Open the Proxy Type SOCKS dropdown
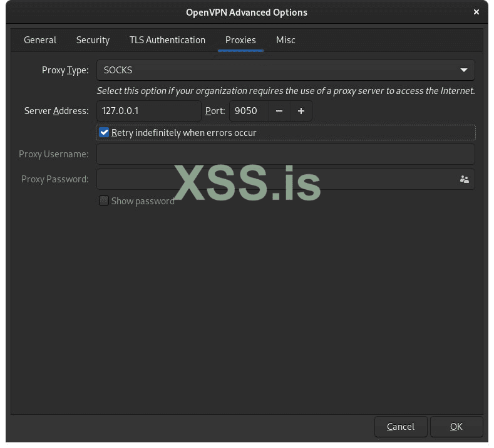This screenshot has height=448, width=494. tap(286, 70)
